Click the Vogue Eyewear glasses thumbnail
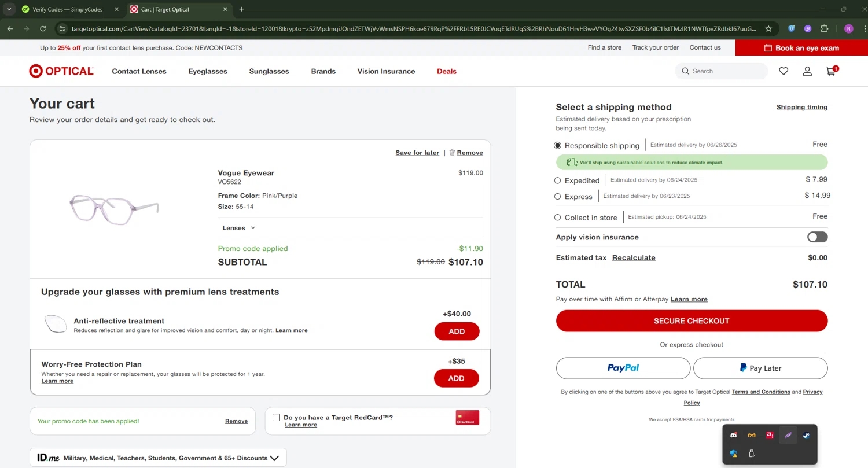 (x=114, y=209)
